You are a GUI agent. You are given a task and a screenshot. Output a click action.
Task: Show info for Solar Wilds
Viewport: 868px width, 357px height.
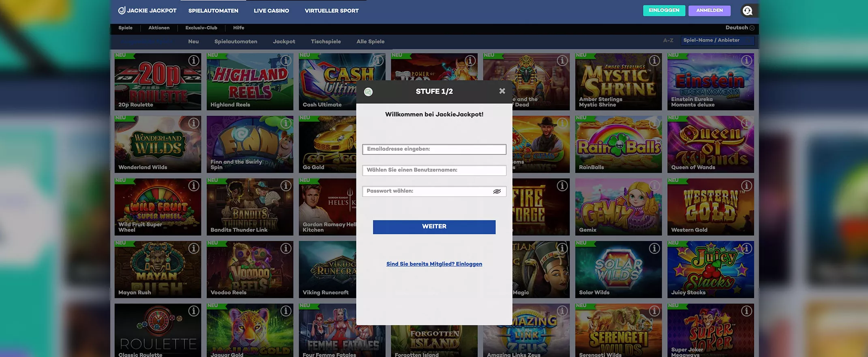tap(654, 248)
